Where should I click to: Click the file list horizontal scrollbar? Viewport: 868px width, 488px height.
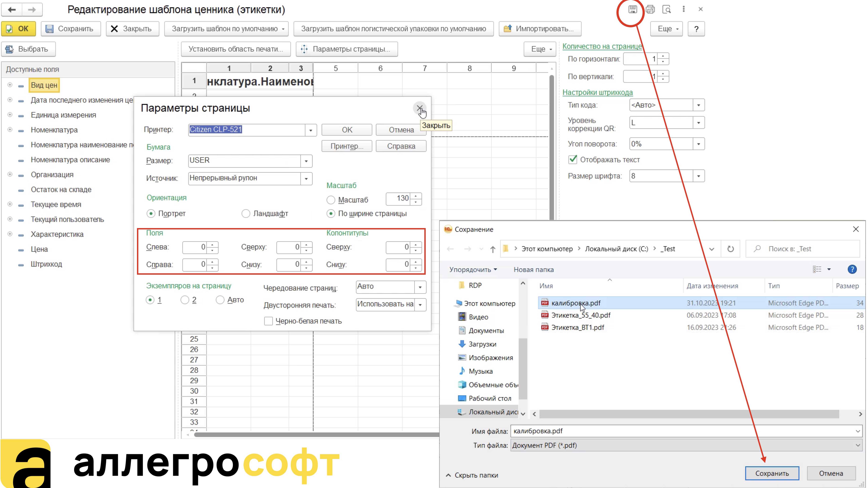[689, 414]
